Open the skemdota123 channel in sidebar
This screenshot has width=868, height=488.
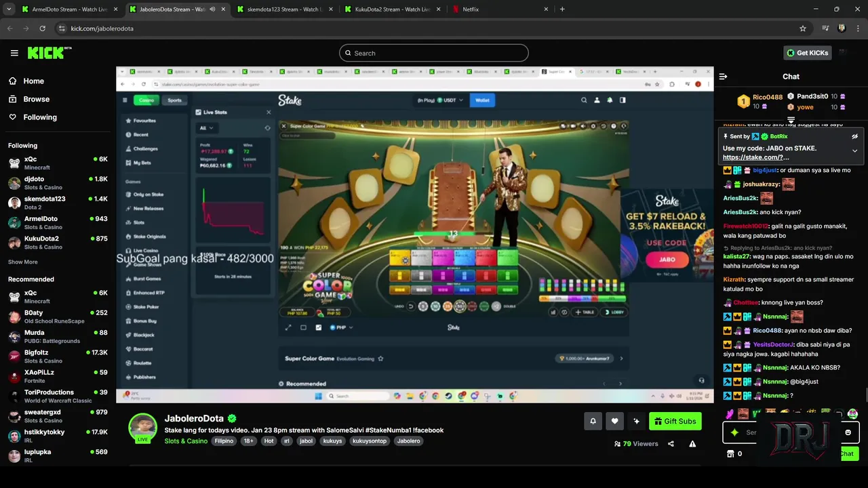point(58,203)
